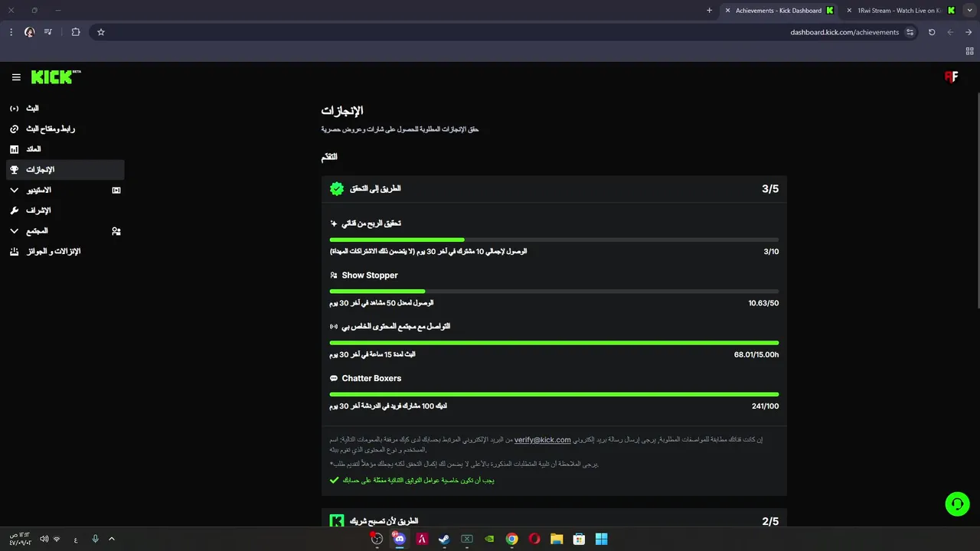
Task: Close the 1Rwi Stream tab
Action: point(849,11)
